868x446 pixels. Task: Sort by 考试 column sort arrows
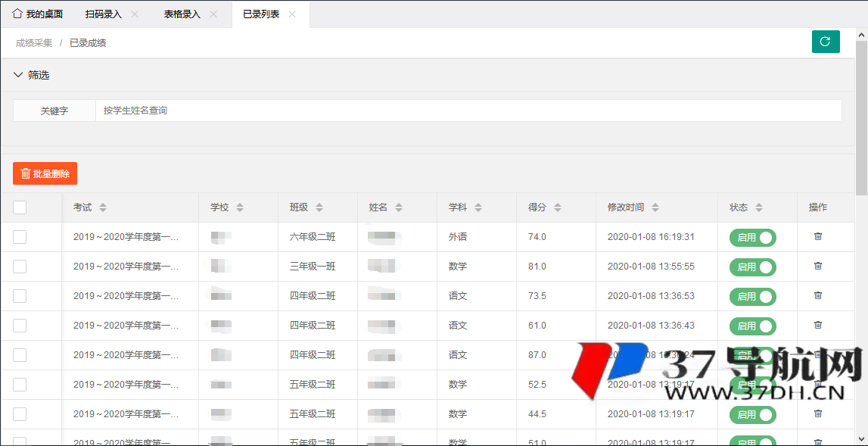(103, 207)
